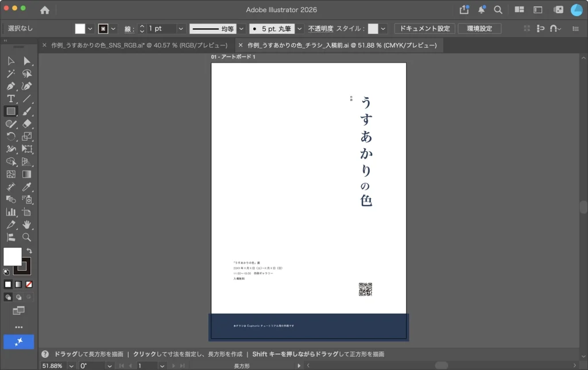This screenshot has width=588, height=370.
Task: Swap fill and stroke colors
Action: tap(29, 250)
